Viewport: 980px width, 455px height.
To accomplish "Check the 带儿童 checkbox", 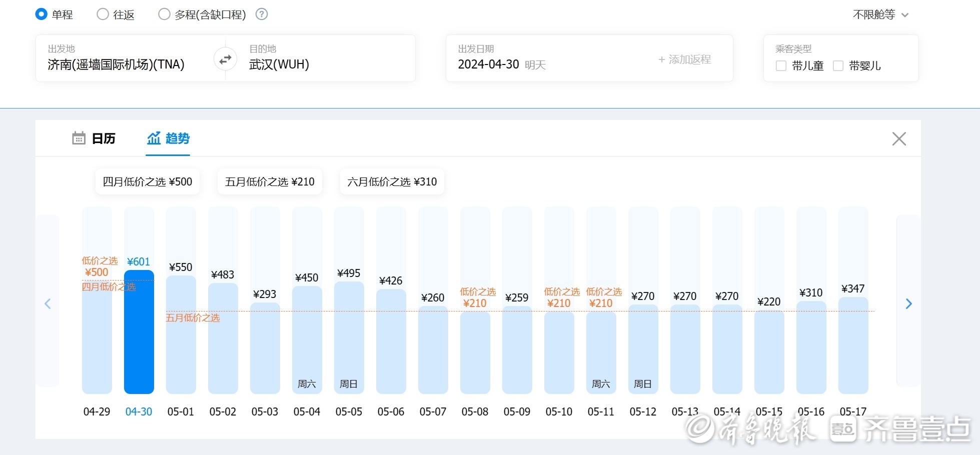I will (781, 66).
